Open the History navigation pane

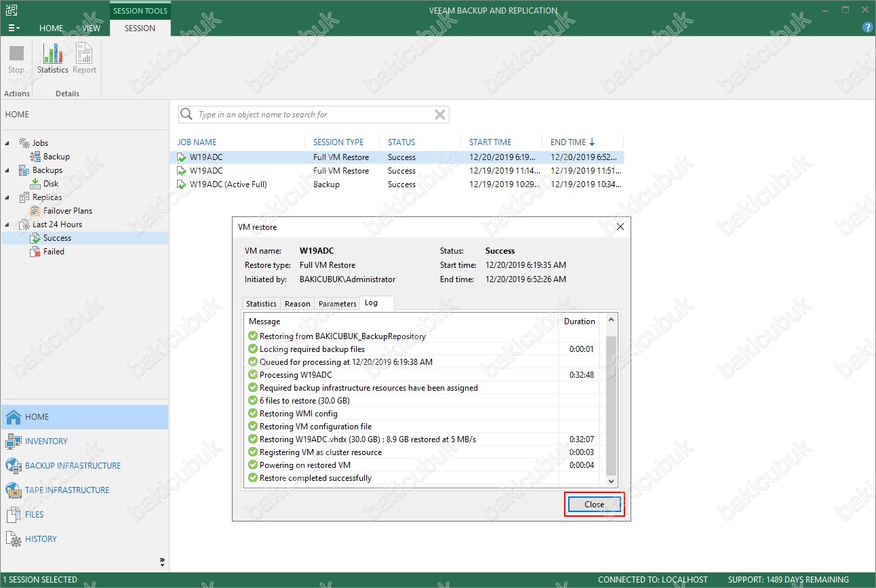click(x=41, y=539)
